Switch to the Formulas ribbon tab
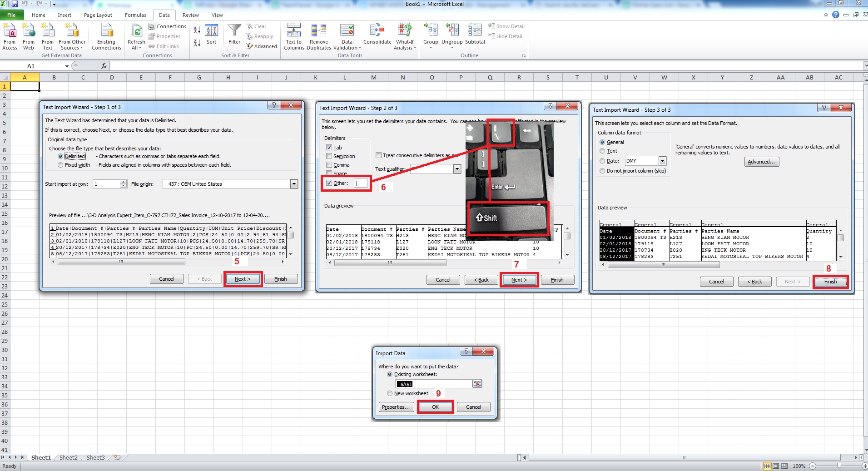 [x=135, y=15]
